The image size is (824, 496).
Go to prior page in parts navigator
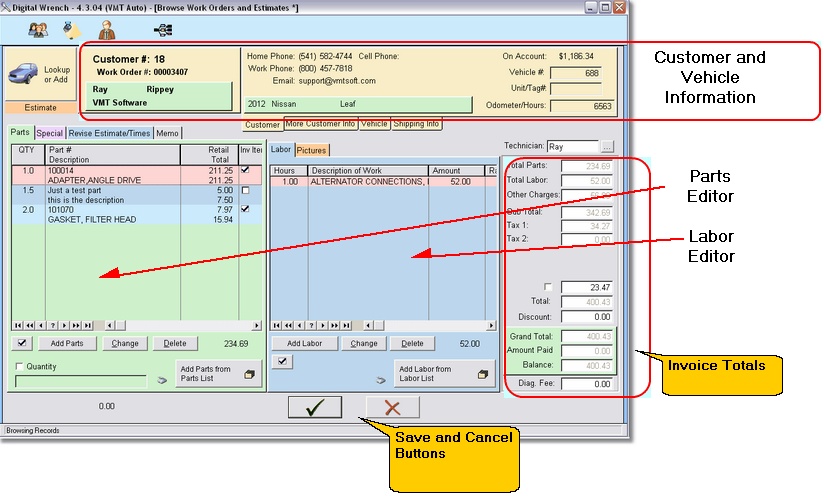tap(30, 326)
